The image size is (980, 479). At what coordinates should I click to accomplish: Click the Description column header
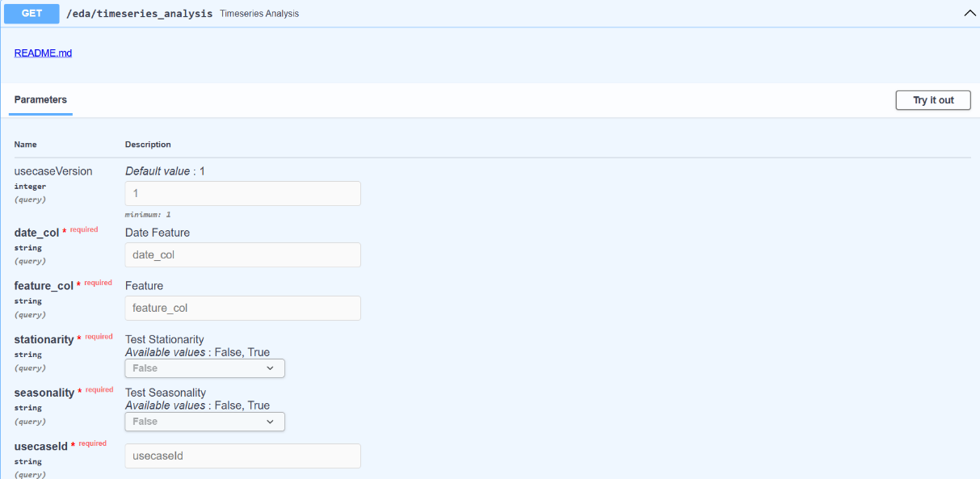[148, 144]
